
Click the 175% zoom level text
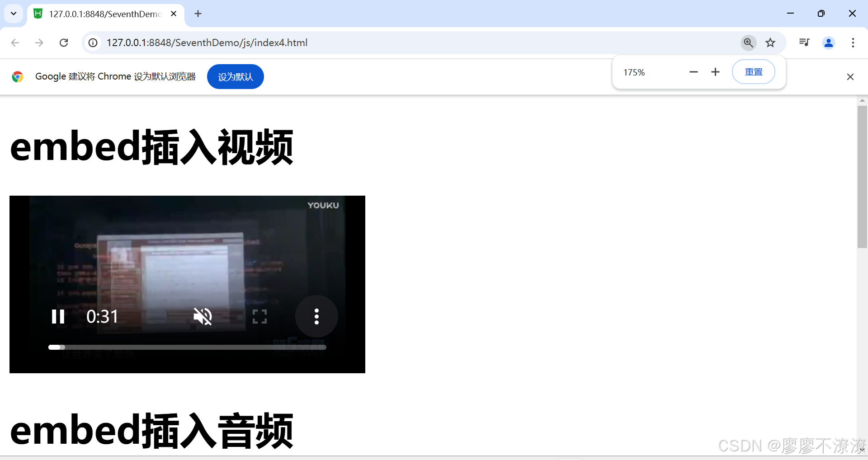(634, 72)
